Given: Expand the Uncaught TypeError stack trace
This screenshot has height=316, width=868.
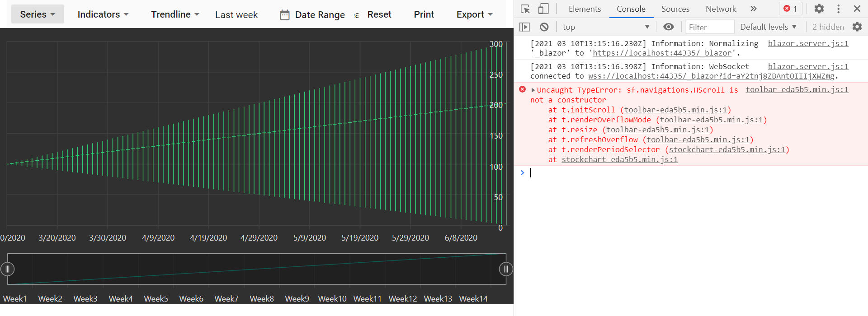Looking at the screenshot, I should [533, 90].
